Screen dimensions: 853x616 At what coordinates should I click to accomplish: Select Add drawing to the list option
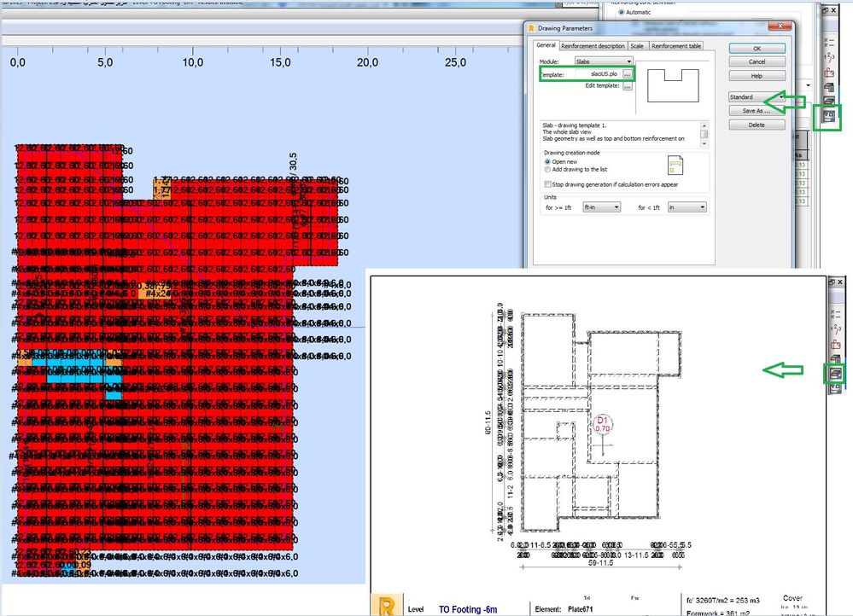coord(547,169)
